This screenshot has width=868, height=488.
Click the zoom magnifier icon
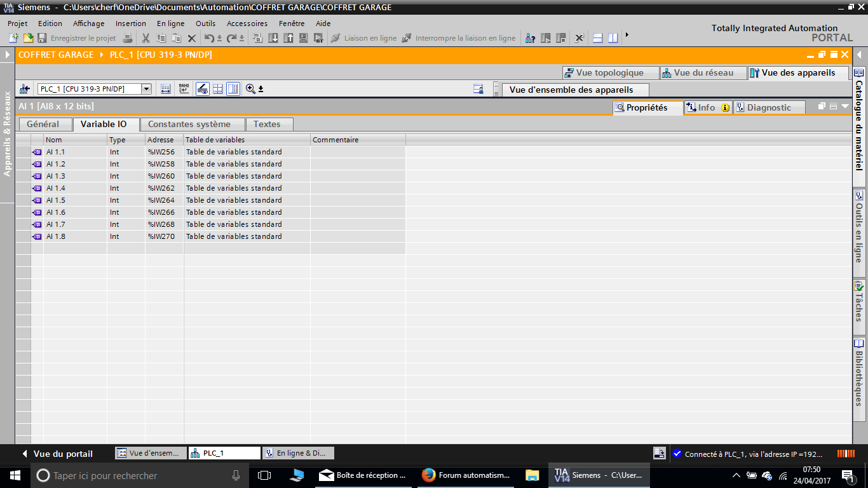(x=250, y=89)
